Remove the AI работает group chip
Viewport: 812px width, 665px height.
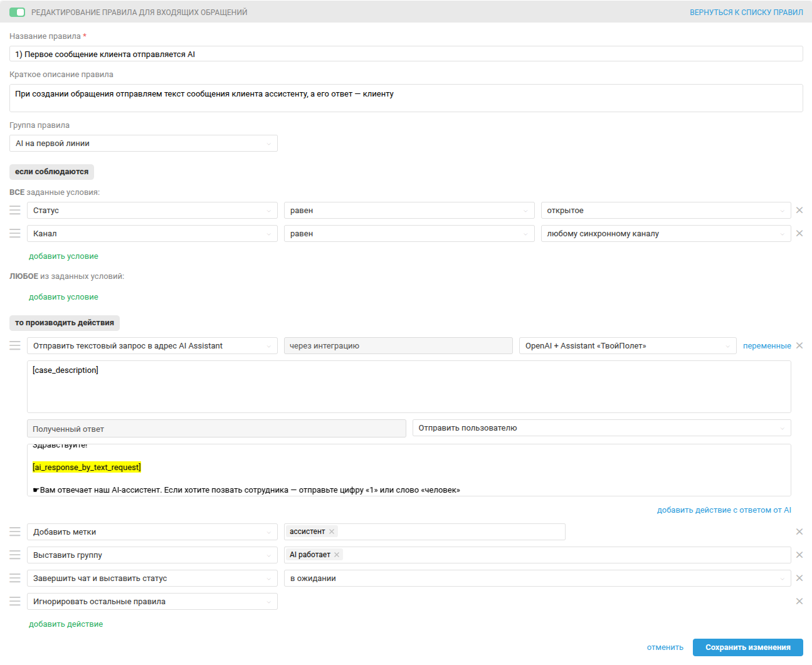(337, 555)
